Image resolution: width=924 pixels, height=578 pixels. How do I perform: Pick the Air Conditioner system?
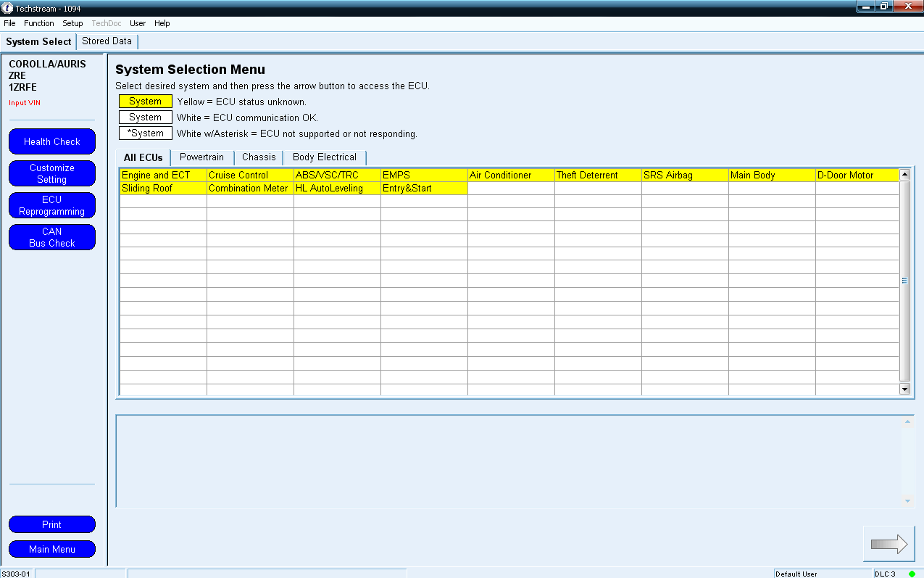coord(511,175)
